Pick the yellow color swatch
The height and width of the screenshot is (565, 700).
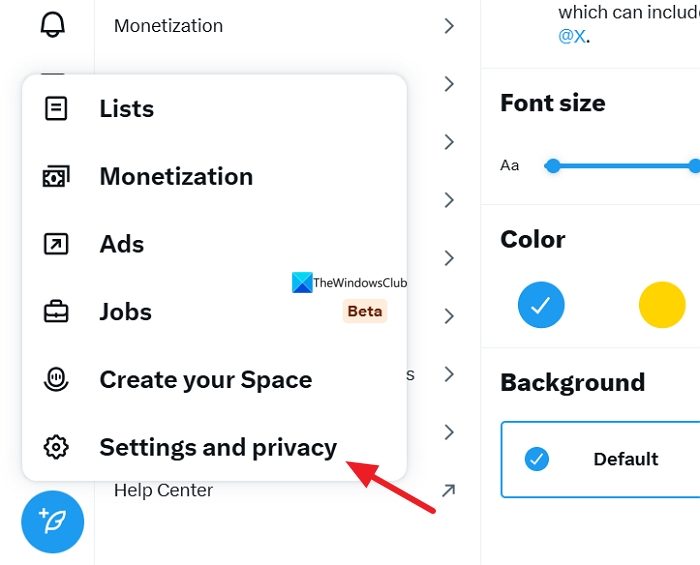(662, 305)
